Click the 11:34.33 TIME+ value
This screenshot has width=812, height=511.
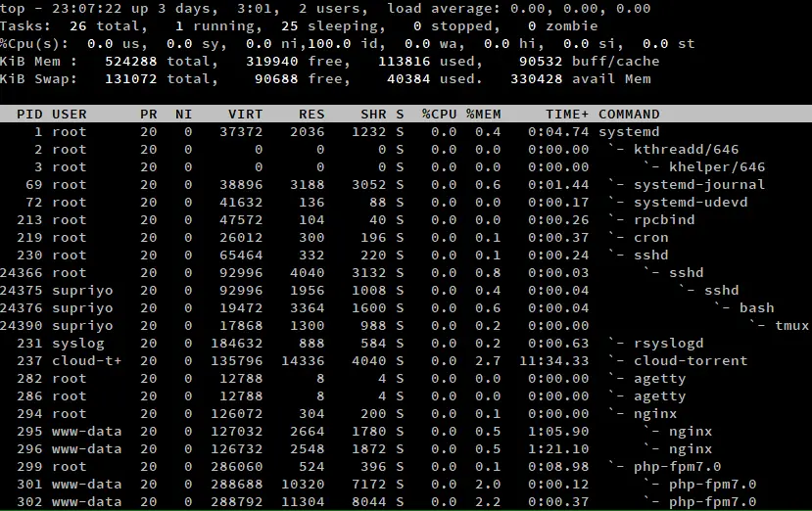click(554, 361)
